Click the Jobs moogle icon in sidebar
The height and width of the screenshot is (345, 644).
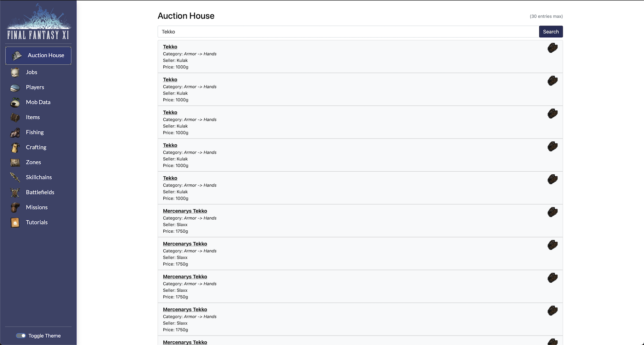point(15,72)
